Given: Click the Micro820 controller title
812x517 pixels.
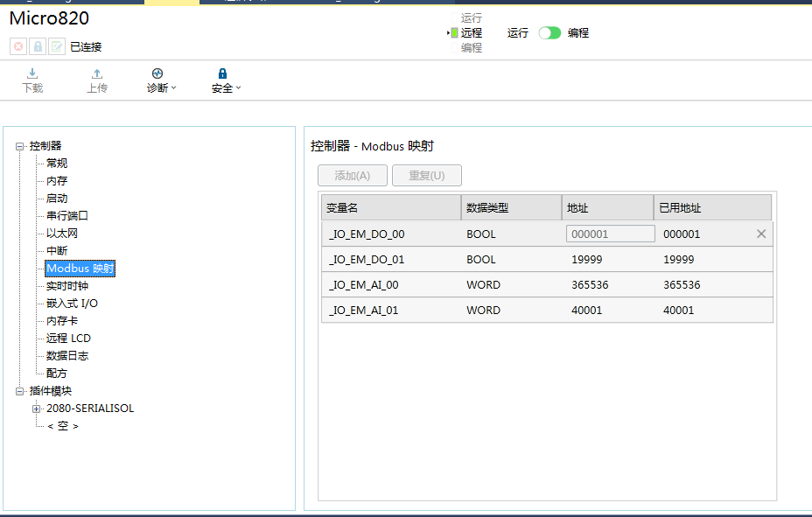Looking at the screenshot, I should [49, 18].
